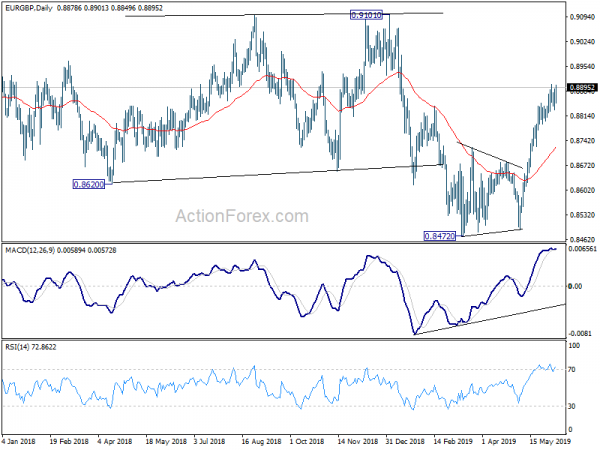Click the 0.86200 price label
Image resolution: width=600 pixels, height=450 pixels.
pos(88,184)
